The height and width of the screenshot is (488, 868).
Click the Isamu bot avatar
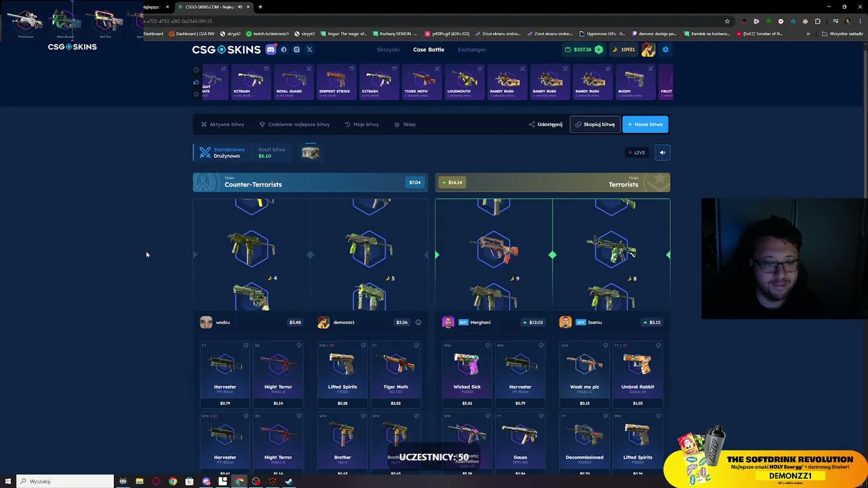(x=566, y=323)
